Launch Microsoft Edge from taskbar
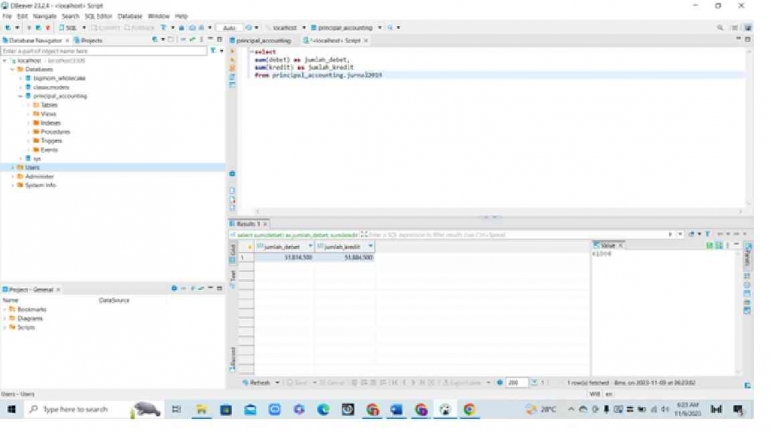The image size is (770, 433). [323, 409]
